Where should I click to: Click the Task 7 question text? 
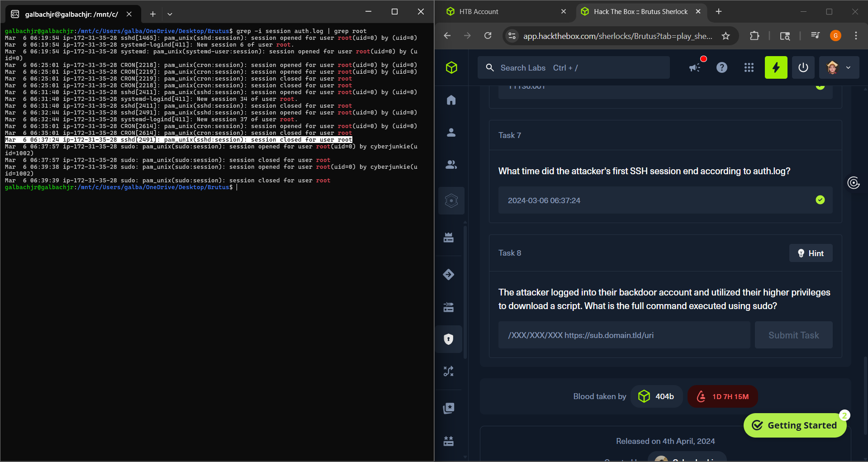(x=644, y=171)
